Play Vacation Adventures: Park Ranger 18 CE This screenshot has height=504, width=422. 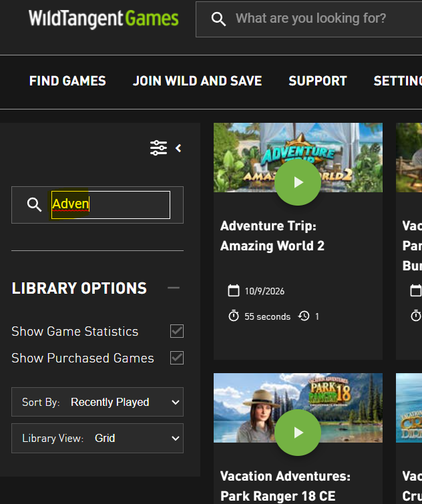click(x=298, y=433)
